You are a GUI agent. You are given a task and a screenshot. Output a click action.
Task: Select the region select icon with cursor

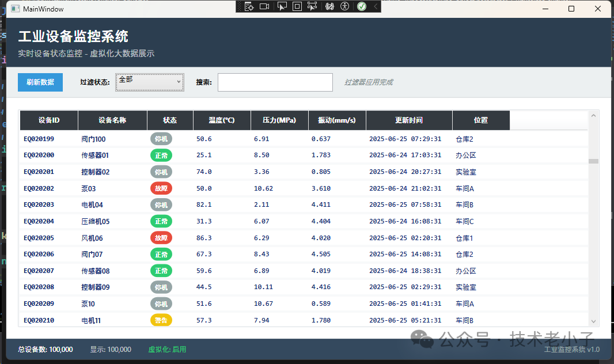click(x=311, y=6)
